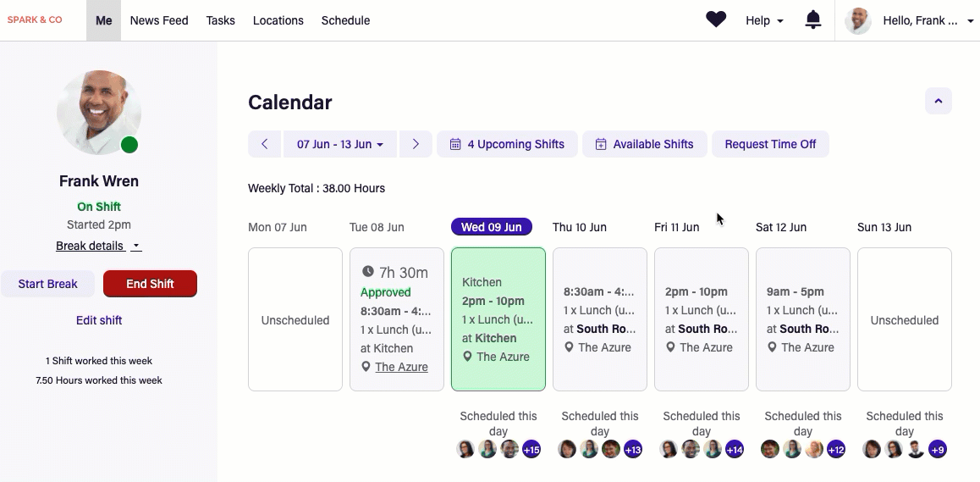Go to previous week with left arrow
The image size is (980, 482).
coord(264,144)
